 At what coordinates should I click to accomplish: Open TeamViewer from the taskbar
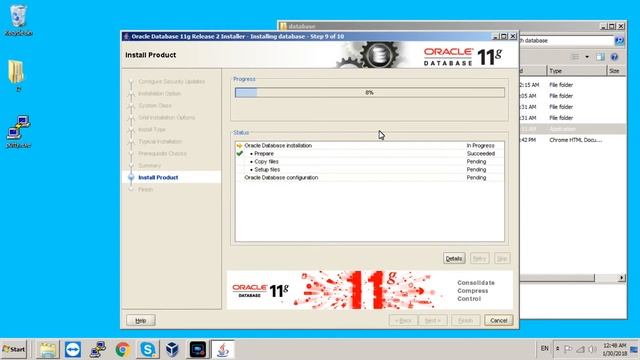point(73,350)
